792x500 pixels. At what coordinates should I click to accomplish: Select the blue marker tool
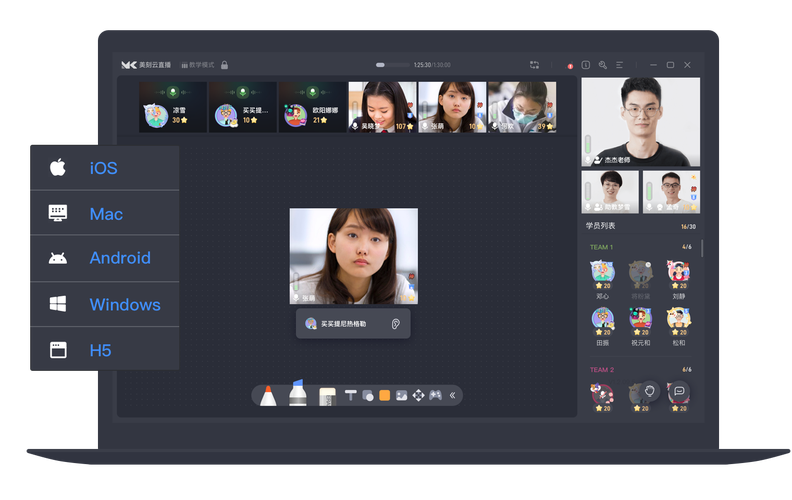click(297, 393)
